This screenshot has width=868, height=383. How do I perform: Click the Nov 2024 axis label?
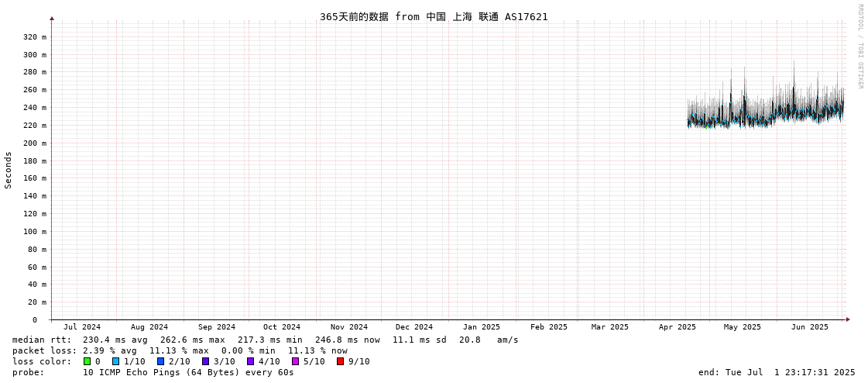[348, 327]
